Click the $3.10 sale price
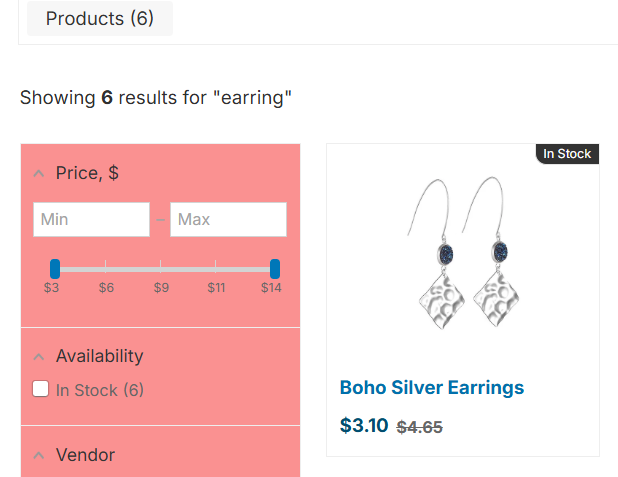The width and height of the screenshot is (618, 477). pos(364,425)
